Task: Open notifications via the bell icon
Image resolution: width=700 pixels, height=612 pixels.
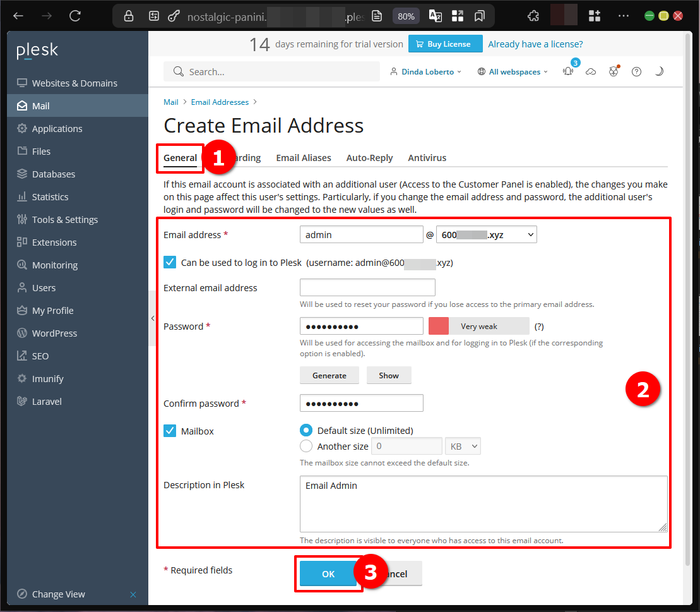Action: 568,71
